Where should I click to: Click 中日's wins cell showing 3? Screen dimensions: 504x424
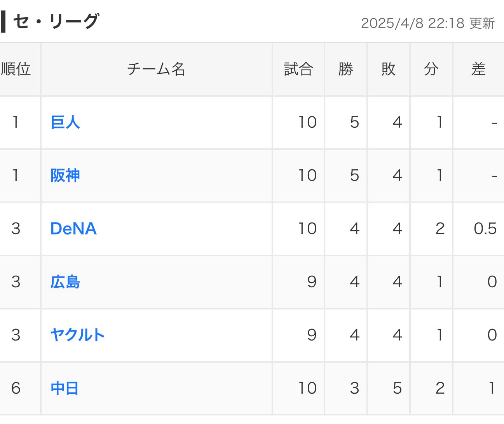[x=354, y=388]
